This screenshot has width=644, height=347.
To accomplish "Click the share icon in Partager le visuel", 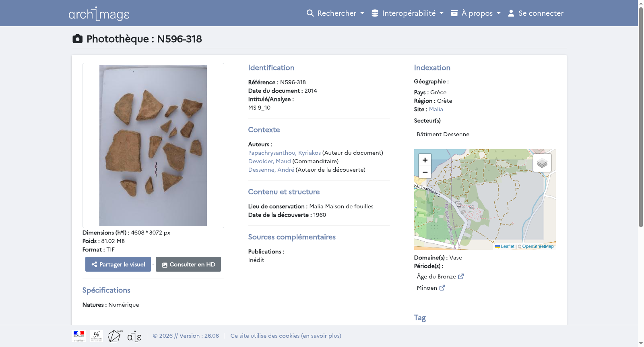I will (94, 264).
